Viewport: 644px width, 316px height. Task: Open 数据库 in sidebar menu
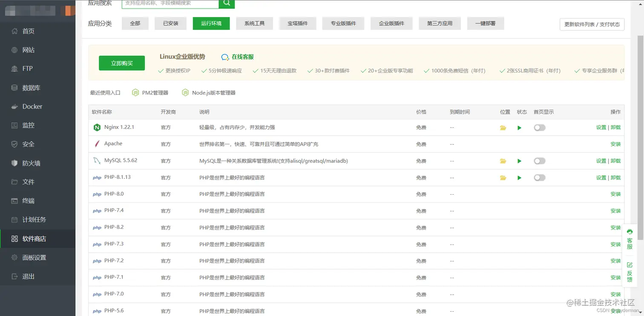click(37, 88)
